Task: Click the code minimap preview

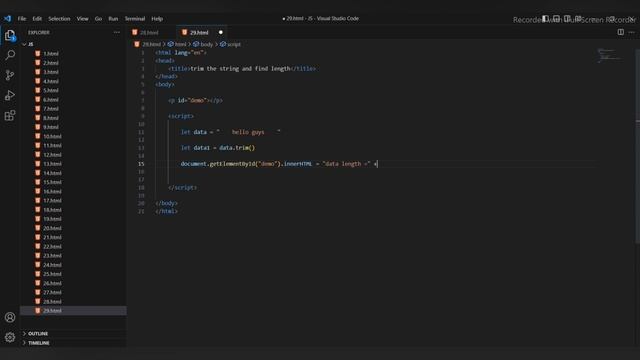Action: pyautogui.click(x=609, y=56)
